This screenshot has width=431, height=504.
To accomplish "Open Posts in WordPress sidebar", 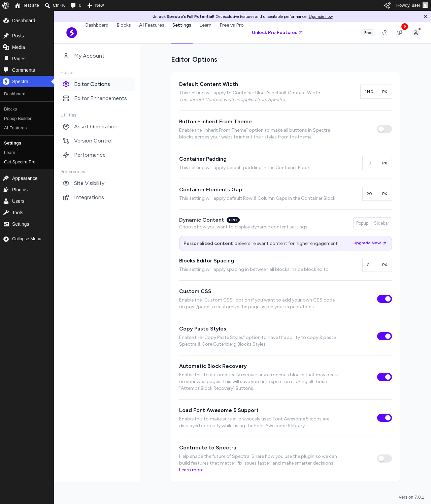I will (27, 36).
